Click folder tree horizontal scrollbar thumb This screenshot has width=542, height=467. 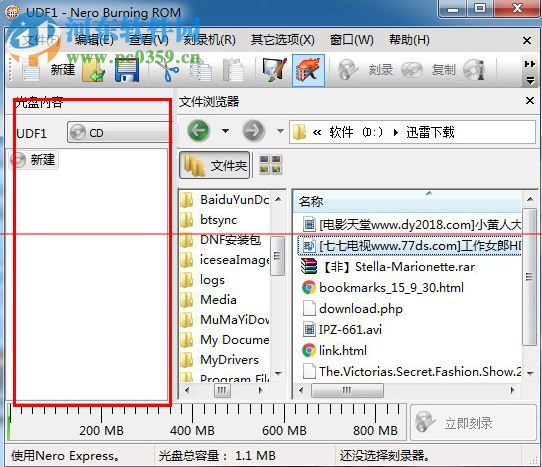coord(222,390)
